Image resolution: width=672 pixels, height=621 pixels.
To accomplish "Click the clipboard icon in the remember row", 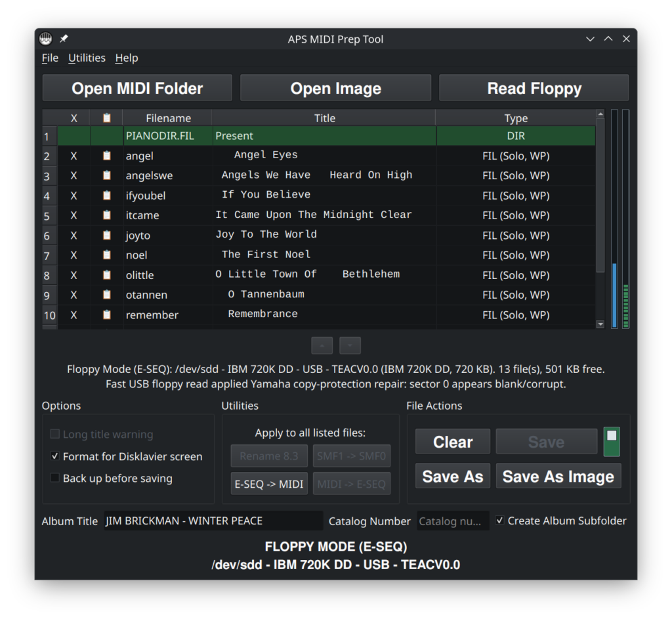I will click(106, 314).
